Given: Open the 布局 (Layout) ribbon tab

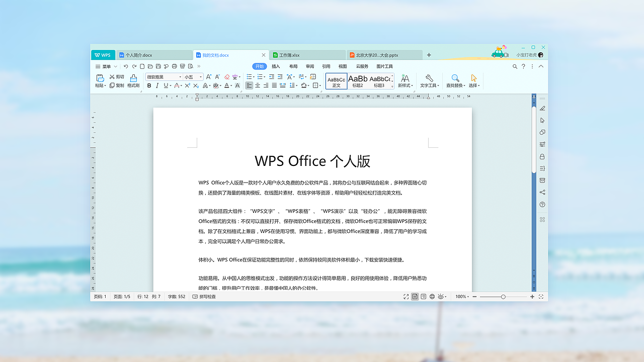Looking at the screenshot, I should tap(293, 66).
